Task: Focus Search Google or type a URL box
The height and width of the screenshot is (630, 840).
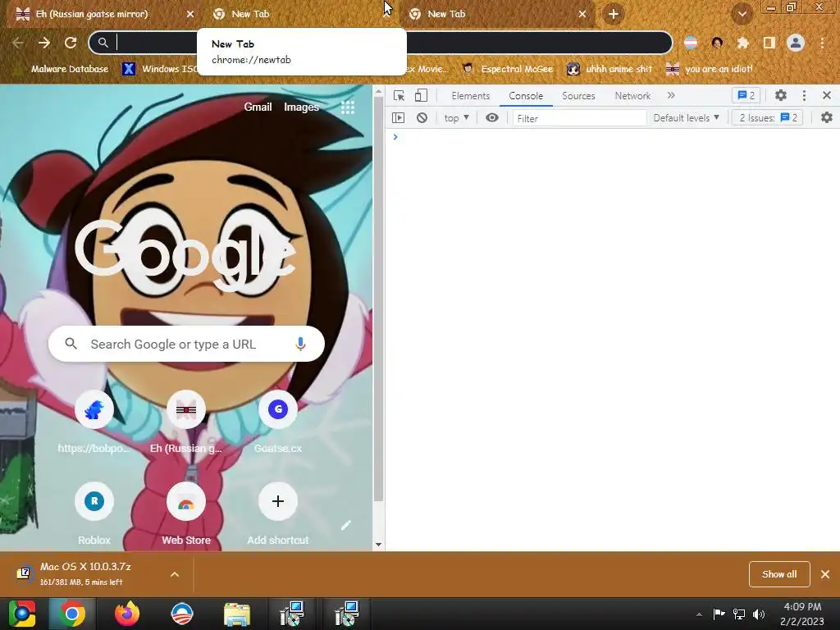Action: [x=186, y=344]
